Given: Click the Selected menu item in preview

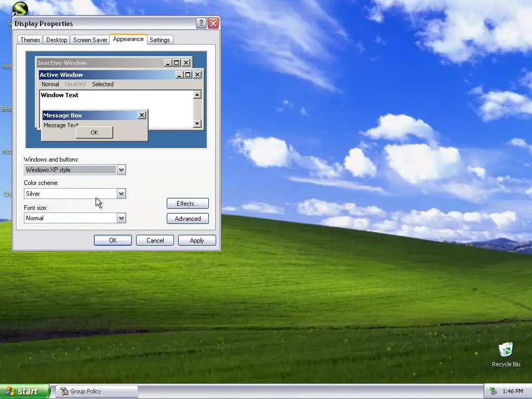Looking at the screenshot, I should pyautogui.click(x=103, y=84).
